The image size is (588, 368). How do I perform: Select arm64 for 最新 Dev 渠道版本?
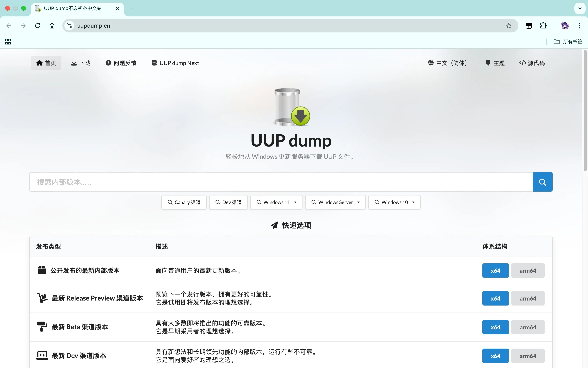(528, 356)
